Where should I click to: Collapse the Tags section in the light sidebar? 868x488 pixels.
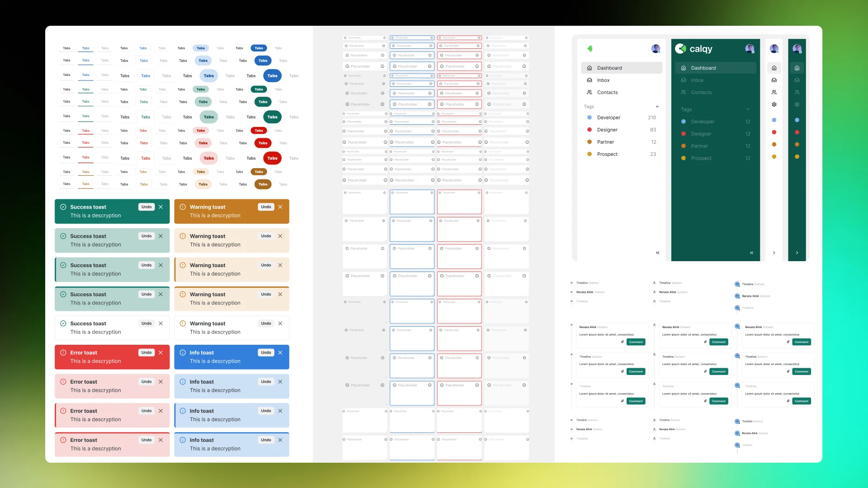[657, 107]
